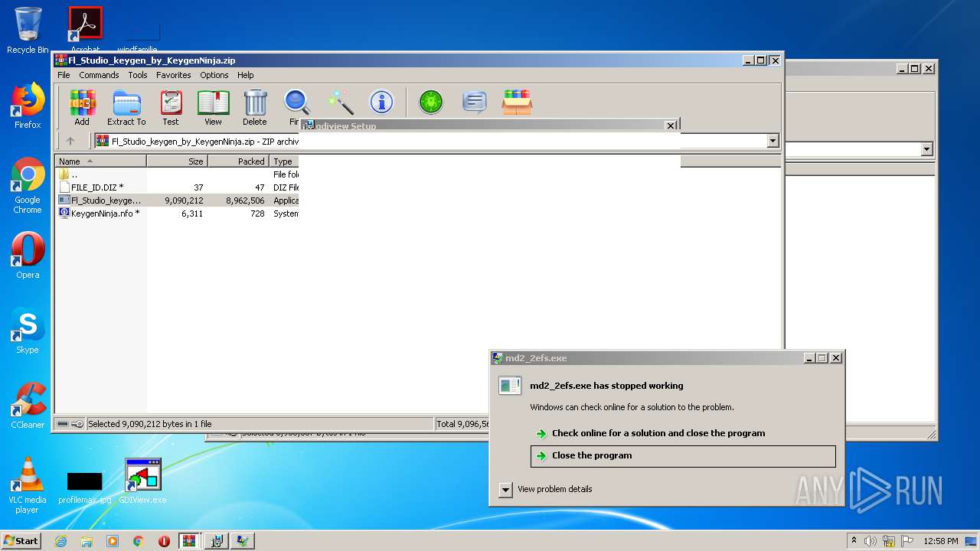Switch to md2_2efs.exe taskbar button
Image resolution: width=980 pixels, height=551 pixels.
(243, 541)
